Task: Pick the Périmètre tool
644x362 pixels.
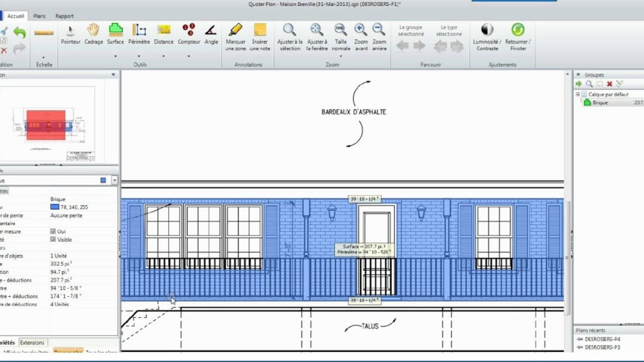Action: click(139, 34)
